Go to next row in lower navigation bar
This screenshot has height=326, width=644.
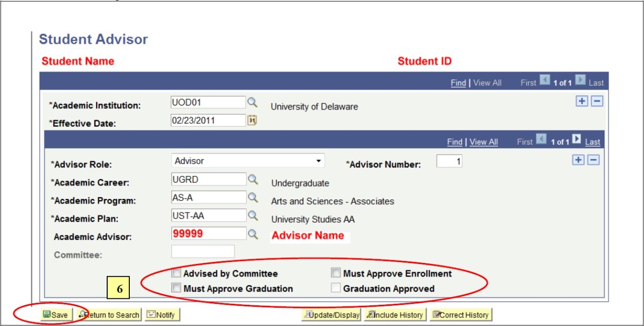[x=577, y=140]
